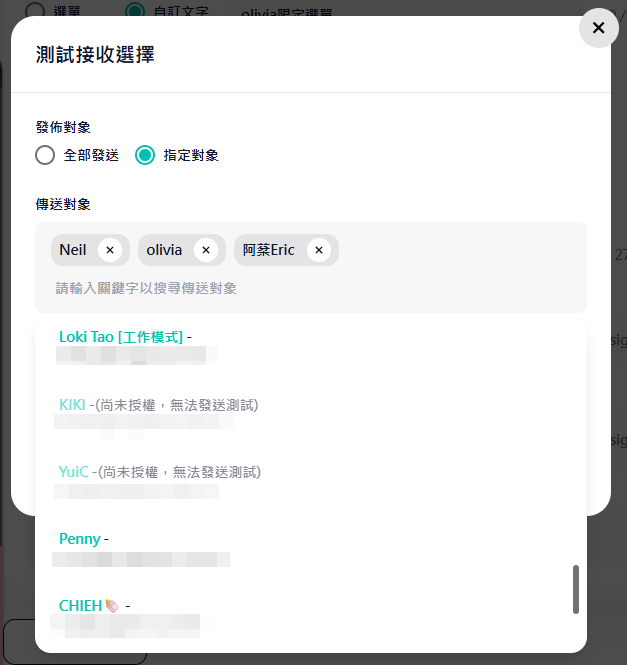
Task: Click the olivia chip label
Action: (164, 250)
